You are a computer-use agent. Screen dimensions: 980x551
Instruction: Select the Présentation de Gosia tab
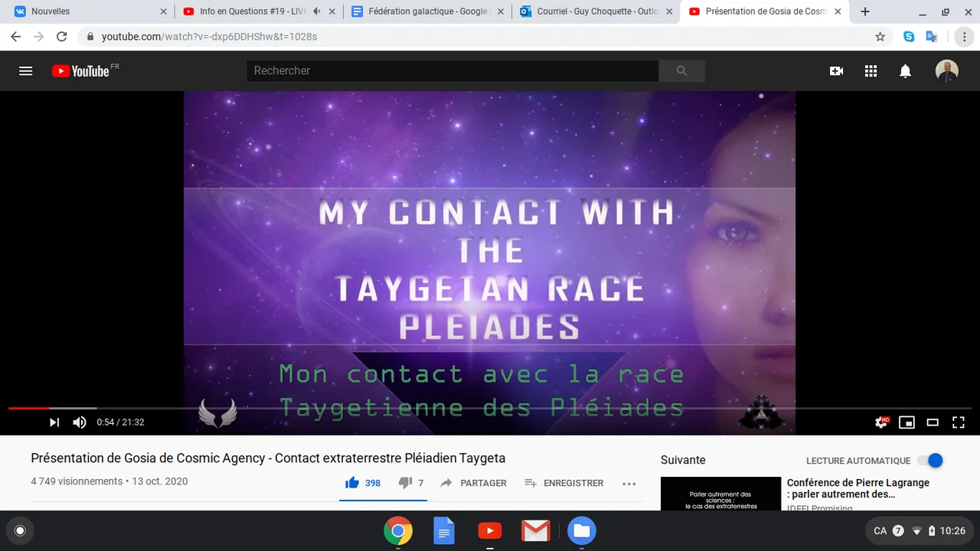point(763,11)
